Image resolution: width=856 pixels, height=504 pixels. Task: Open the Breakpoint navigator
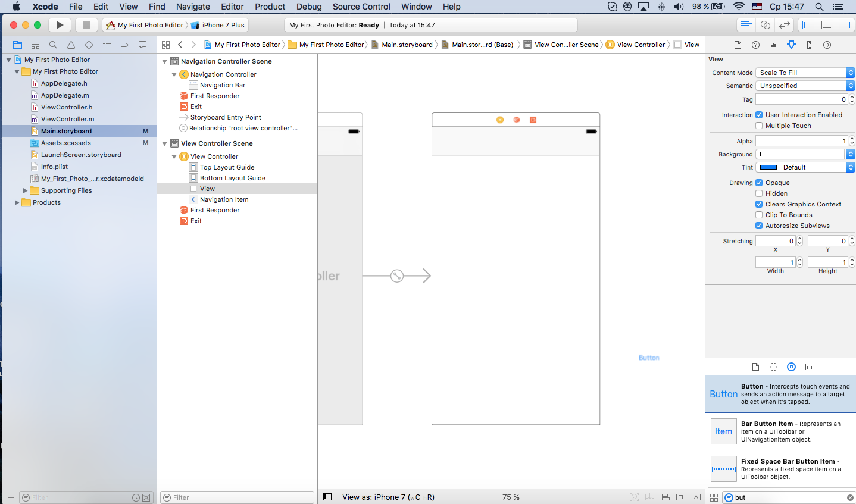pyautogui.click(x=124, y=45)
